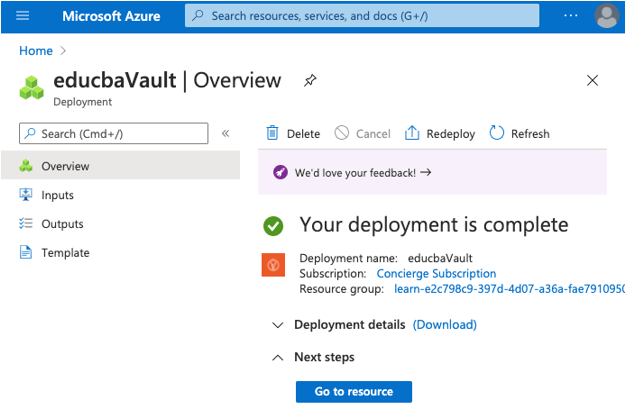Open the ellipsis more options menu
The width and height of the screenshot is (626, 406).
tap(571, 16)
